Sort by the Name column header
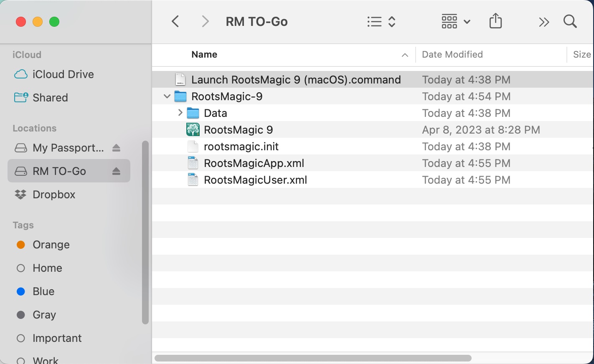Image resolution: width=594 pixels, height=364 pixels. point(204,55)
